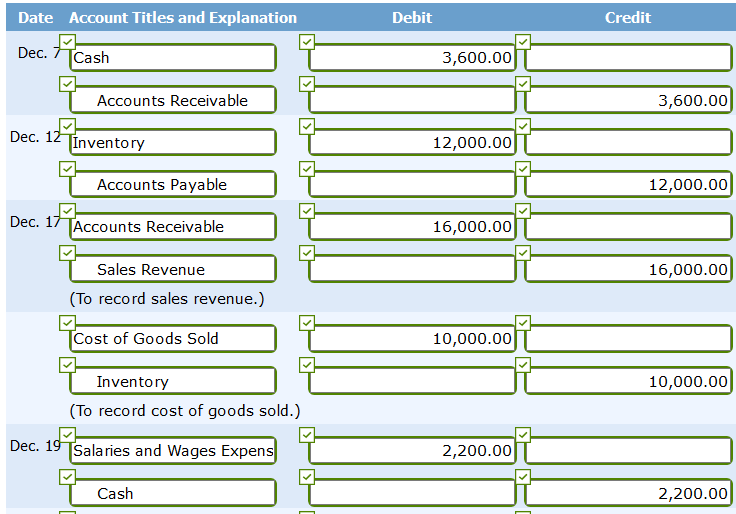This screenshot has height=514, width=736.
Task: Click the Date column header
Action: tap(35, 17)
